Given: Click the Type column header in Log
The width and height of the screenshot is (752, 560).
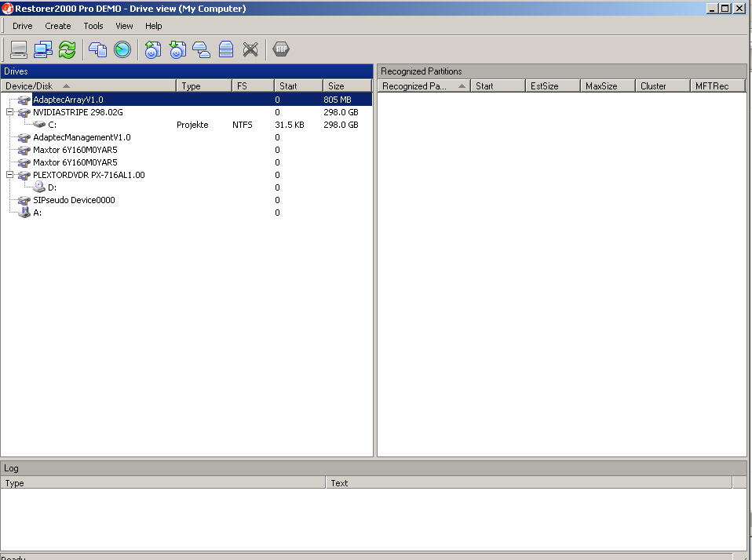Looking at the screenshot, I should (x=163, y=483).
